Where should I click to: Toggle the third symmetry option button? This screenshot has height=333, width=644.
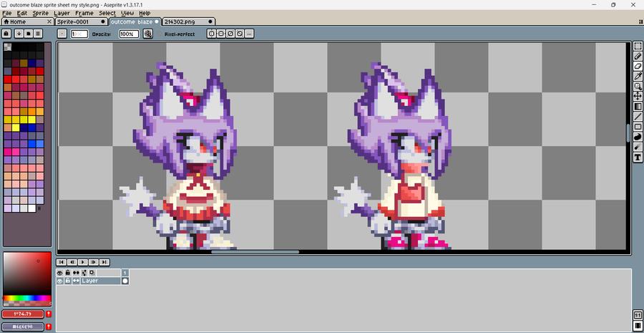click(230, 34)
